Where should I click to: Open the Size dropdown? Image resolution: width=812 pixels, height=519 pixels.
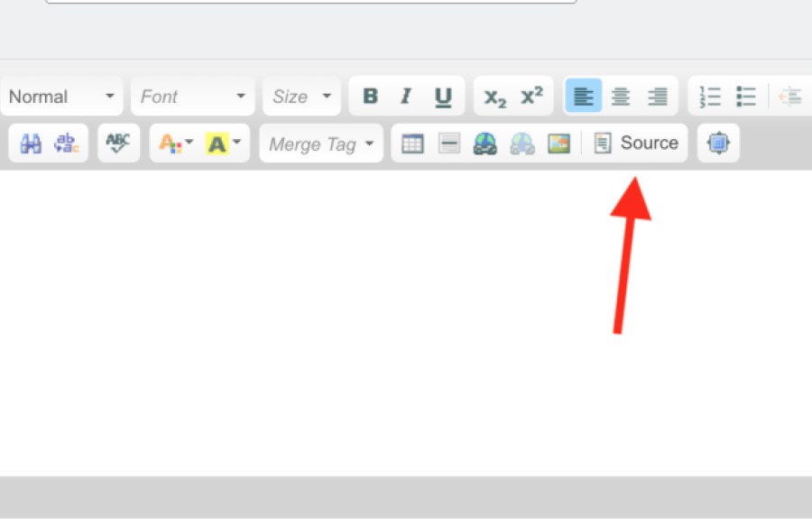click(302, 97)
